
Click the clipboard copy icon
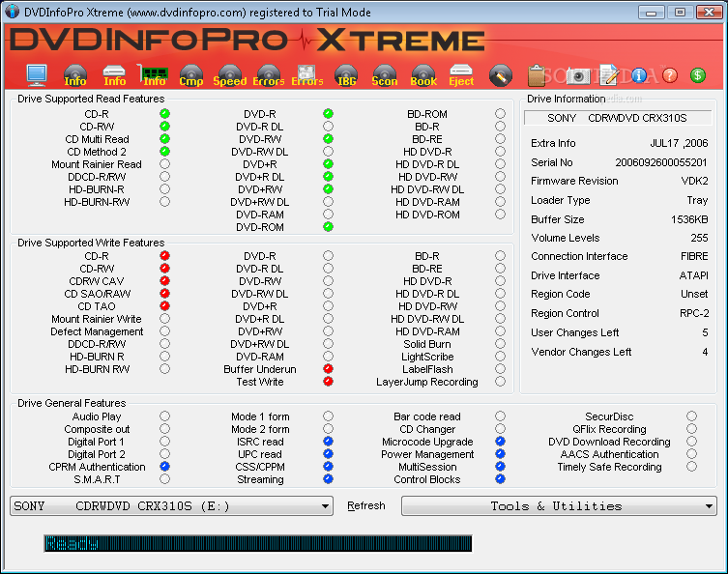(x=537, y=75)
